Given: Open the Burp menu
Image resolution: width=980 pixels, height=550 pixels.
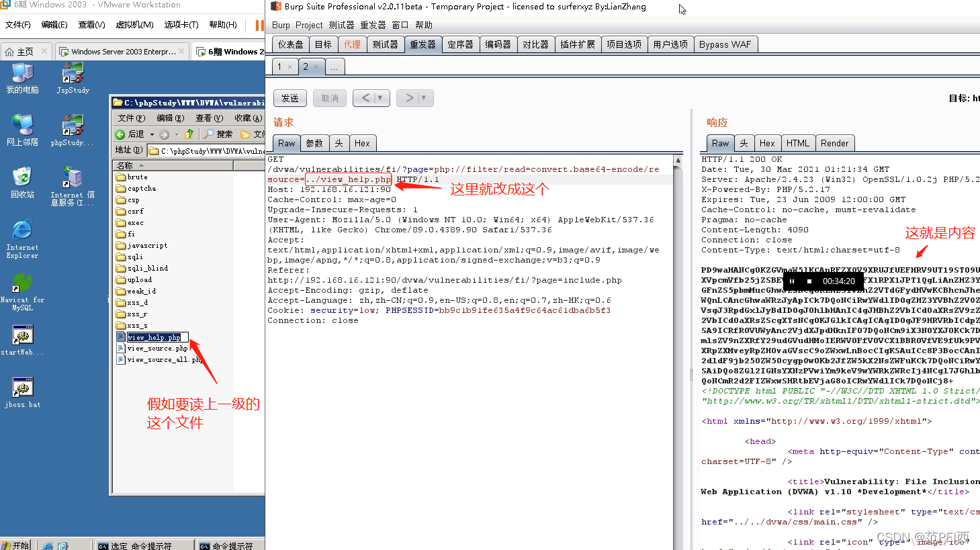Looking at the screenshot, I should [281, 25].
